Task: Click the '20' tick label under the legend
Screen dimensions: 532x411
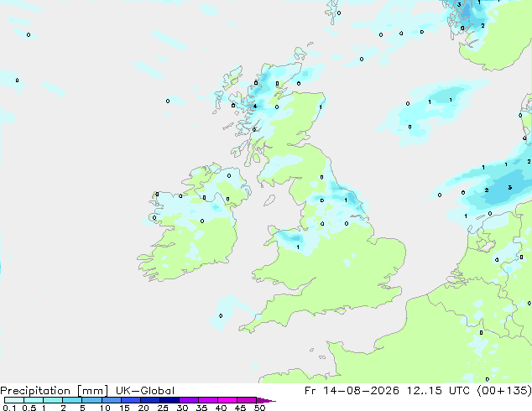Action: click(x=143, y=408)
